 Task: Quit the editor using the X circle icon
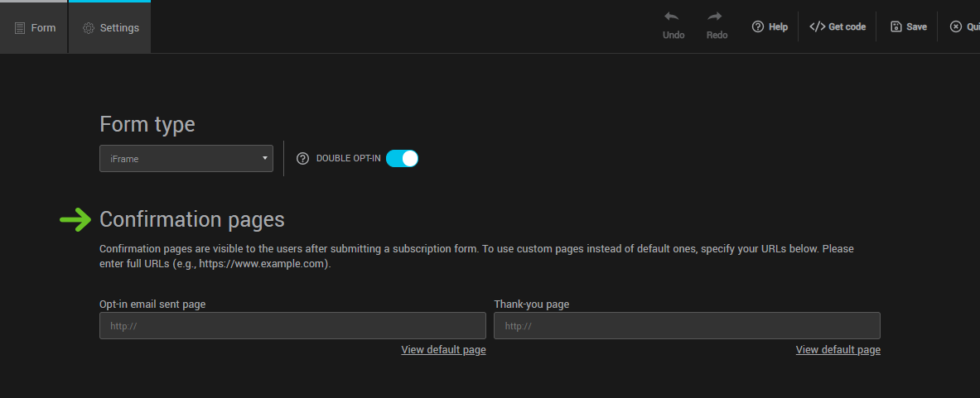pos(956,26)
